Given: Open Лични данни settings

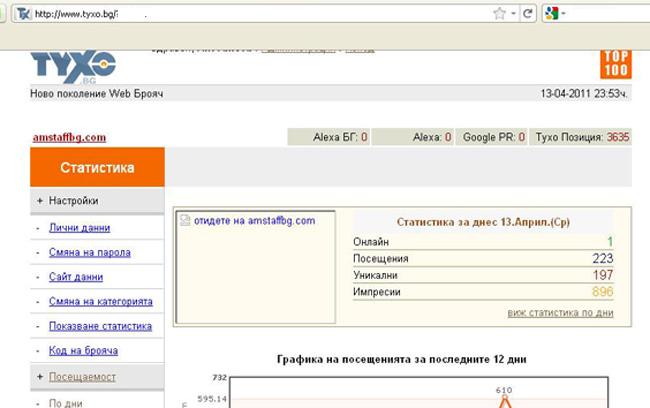Looking at the screenshot, I should coord(80,228).
